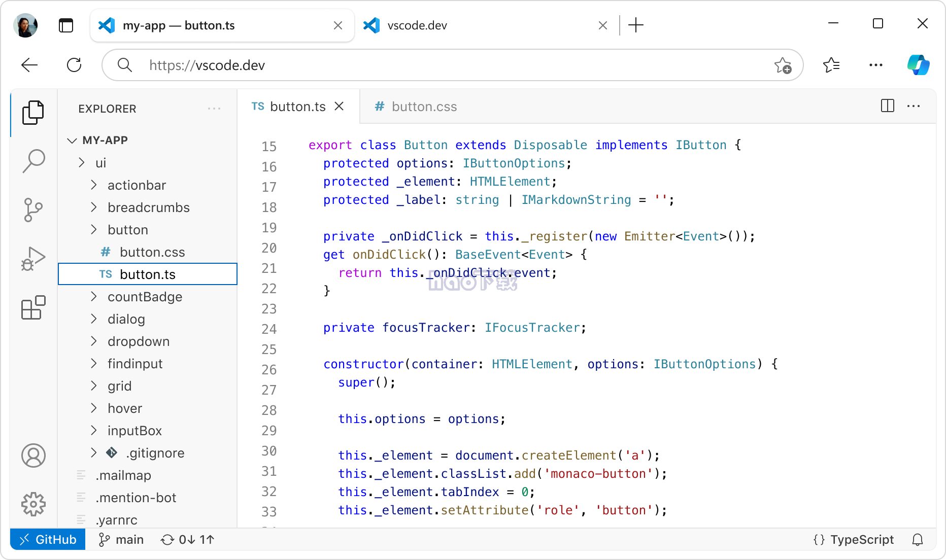Open the notifications bell in status bar
Screen dimensions: 946x560
tap(917, 540)
